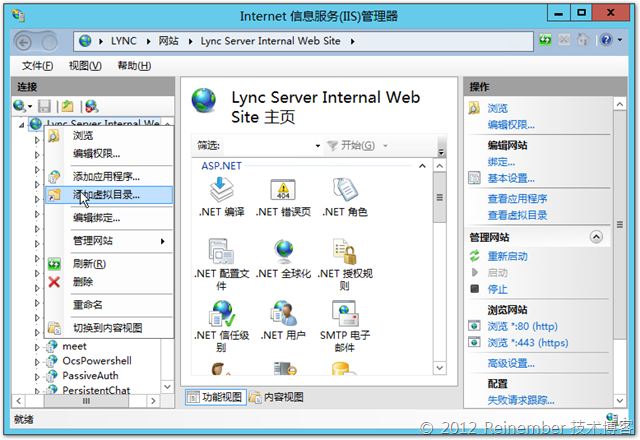
Task: Click the 查看应用程序 link
Action: [517, 199]
